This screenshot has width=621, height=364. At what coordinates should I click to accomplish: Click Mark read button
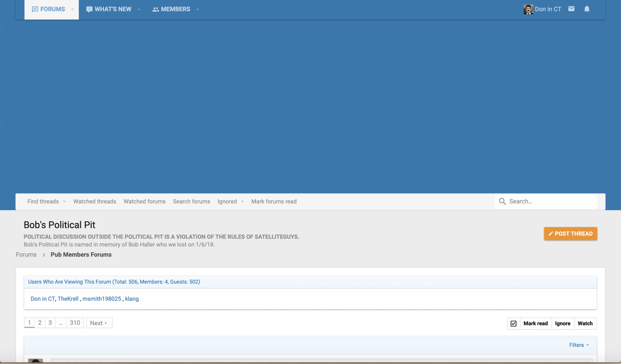[x=535, y=324]
